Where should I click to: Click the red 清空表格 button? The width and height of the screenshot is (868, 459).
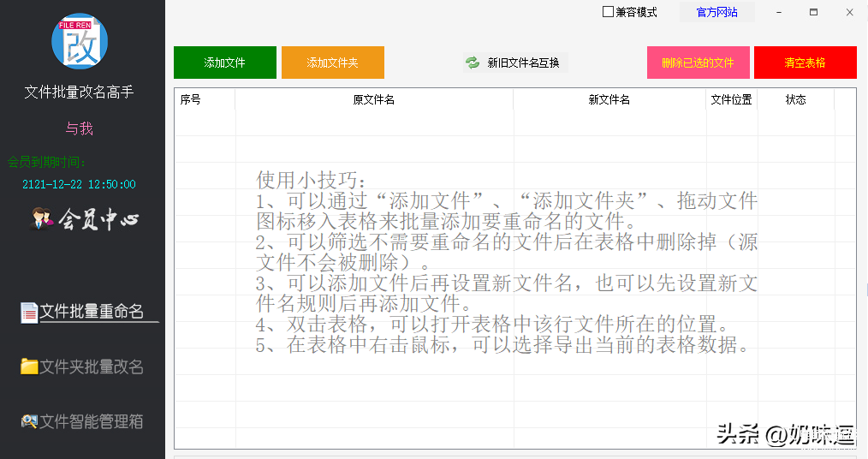tap(805, 63)
